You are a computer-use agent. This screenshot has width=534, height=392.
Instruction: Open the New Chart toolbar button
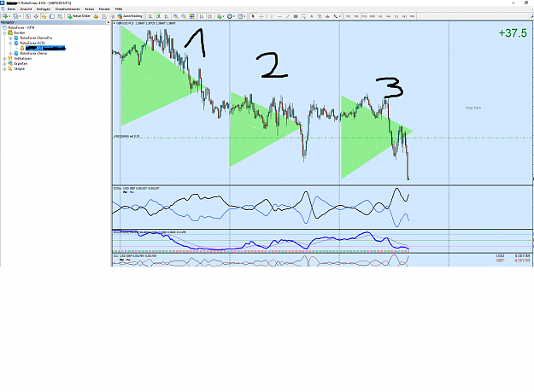7,16
